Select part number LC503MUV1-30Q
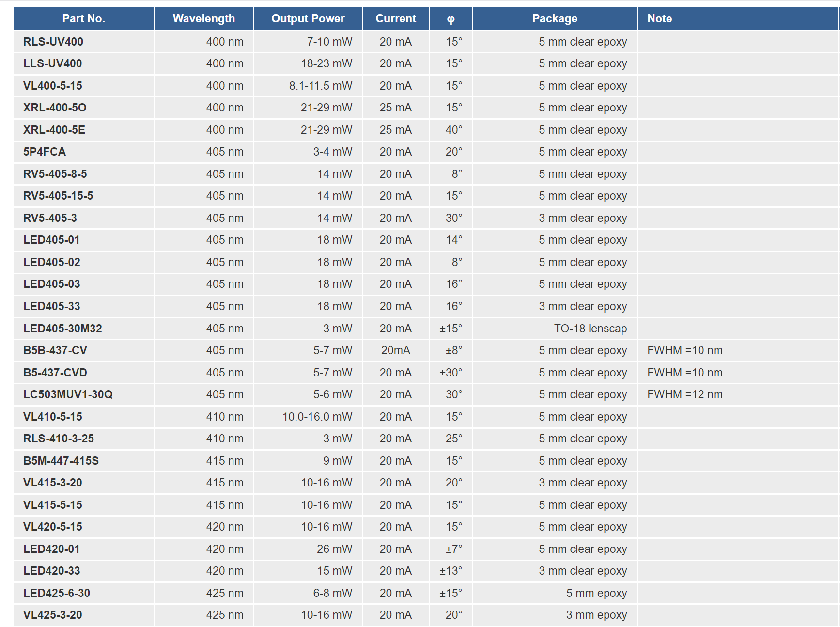 coord(68,394)
